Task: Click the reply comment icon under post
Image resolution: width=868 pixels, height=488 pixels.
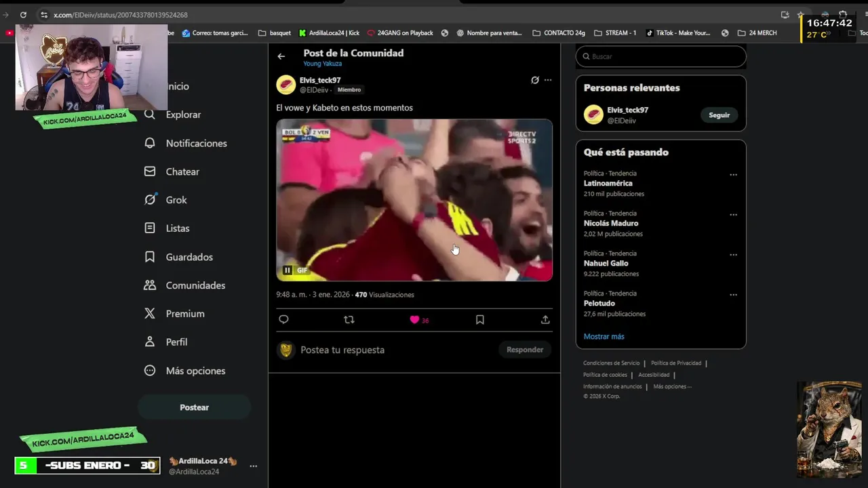Action: click(283, 320)
